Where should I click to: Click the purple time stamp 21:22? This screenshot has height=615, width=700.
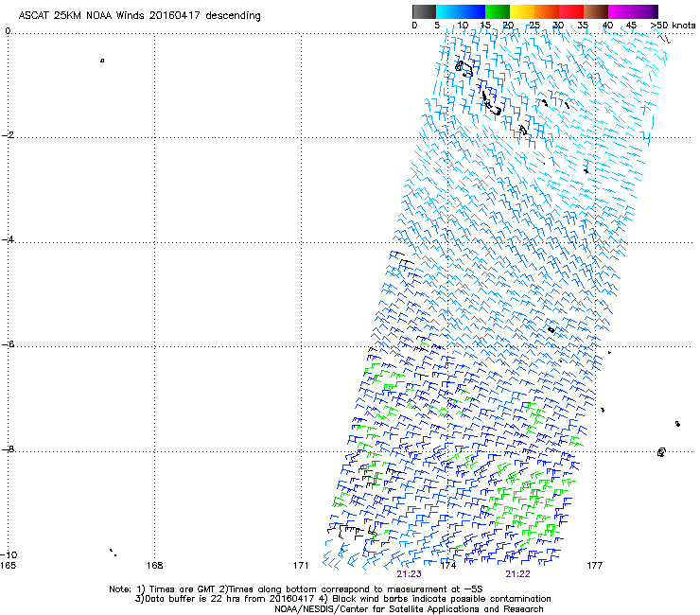coord(517,574)
